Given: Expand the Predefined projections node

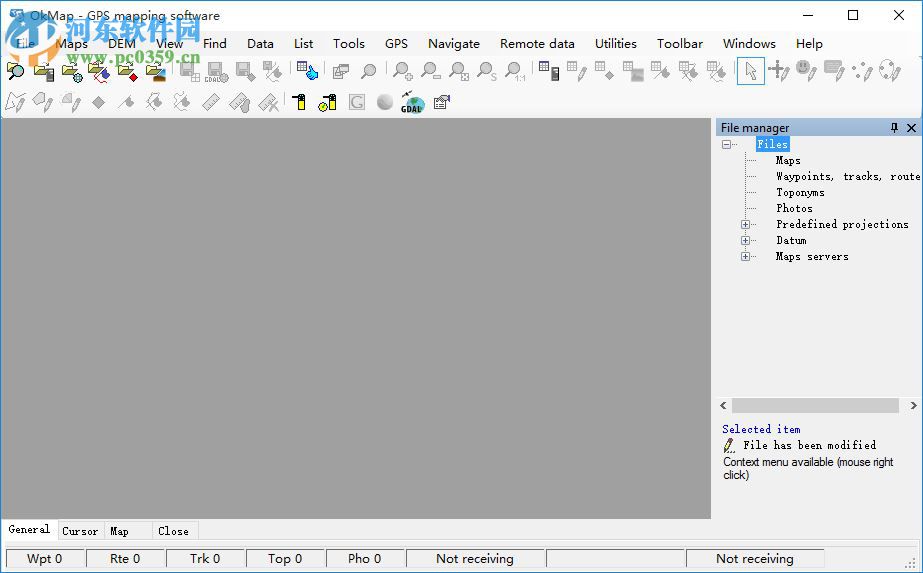Looking at the screenshot, I should pos(745,224).
